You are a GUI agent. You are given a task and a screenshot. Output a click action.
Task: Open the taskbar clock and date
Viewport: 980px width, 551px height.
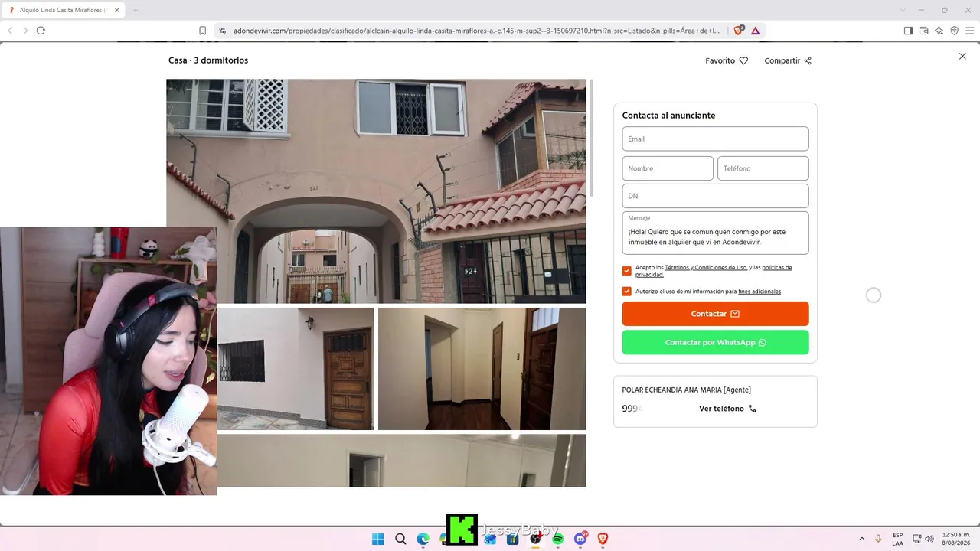pyautogui.click(x=955, y=539)
